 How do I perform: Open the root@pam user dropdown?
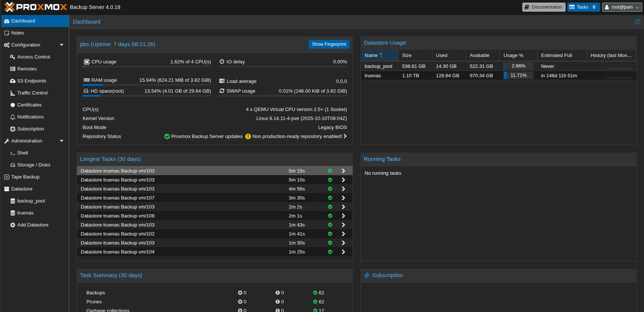point(622,7)
